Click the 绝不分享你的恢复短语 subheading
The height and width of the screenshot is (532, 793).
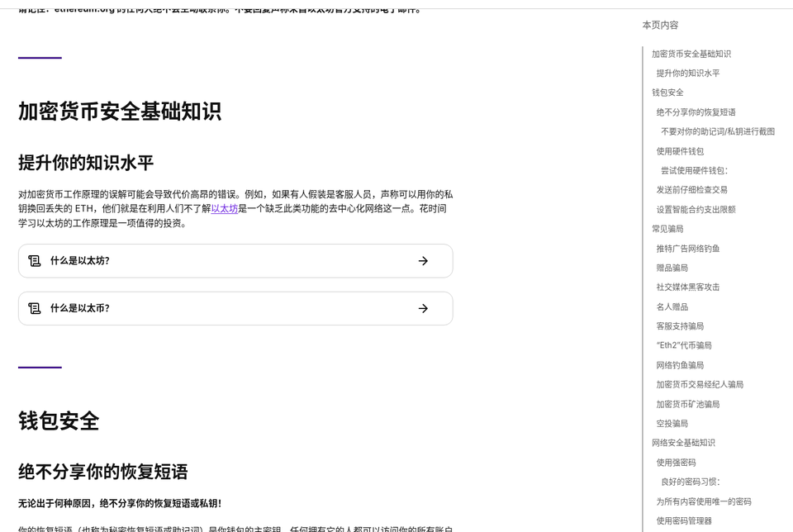103,472
